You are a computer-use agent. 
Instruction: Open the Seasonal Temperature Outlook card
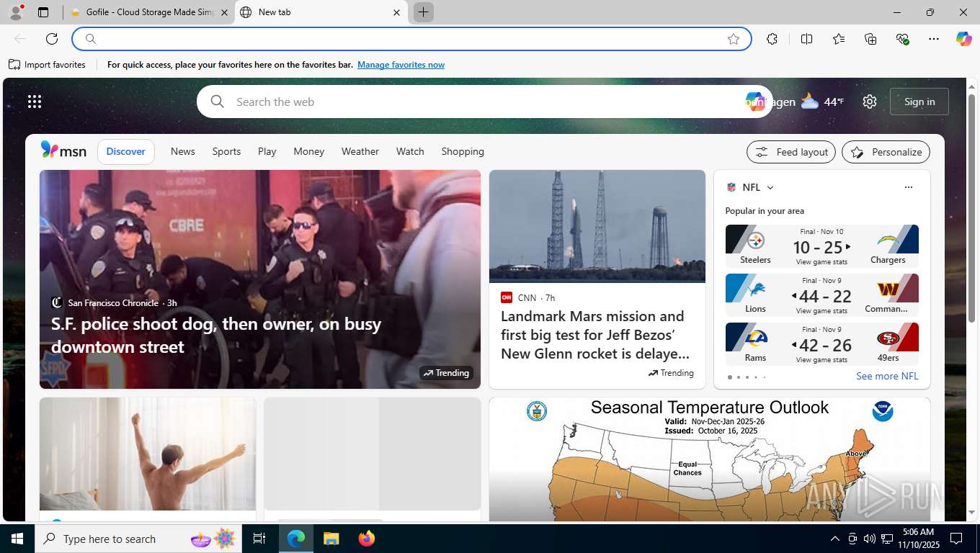coord(710,459)
